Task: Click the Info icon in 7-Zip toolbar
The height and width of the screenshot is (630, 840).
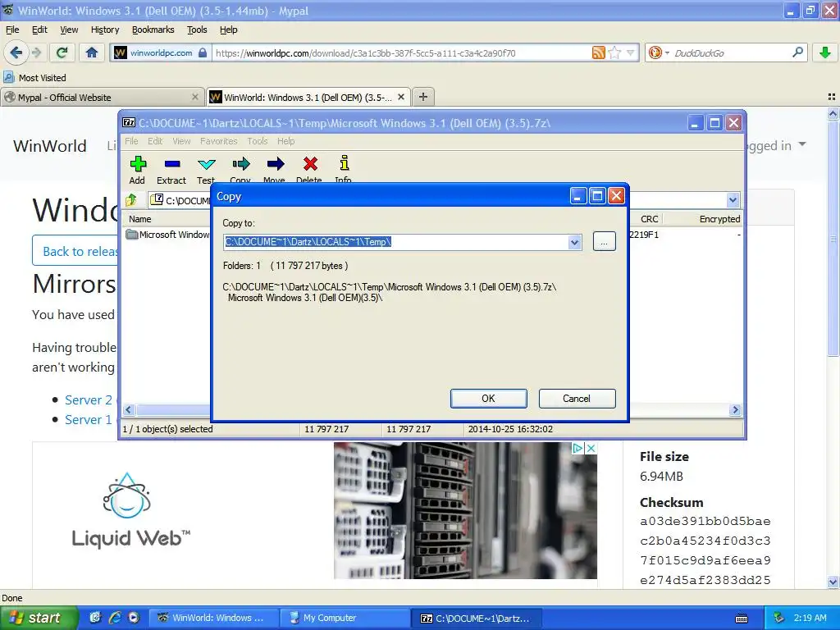Action: (x=344, y=163)
